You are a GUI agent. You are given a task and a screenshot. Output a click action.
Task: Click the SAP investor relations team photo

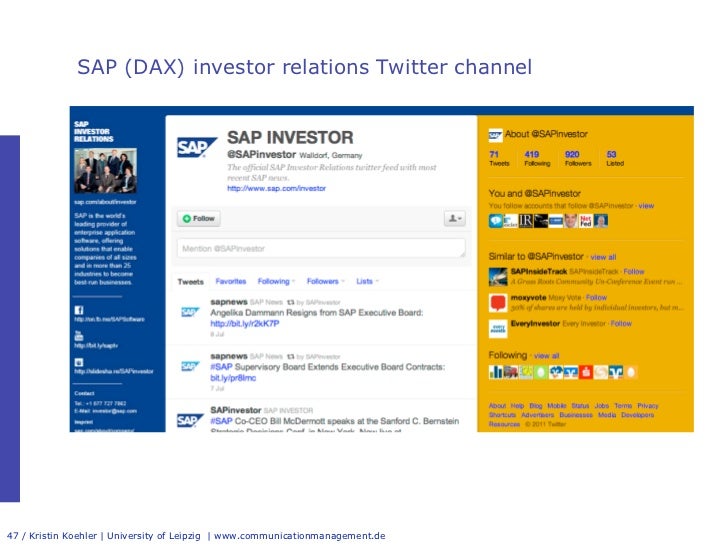105,170
